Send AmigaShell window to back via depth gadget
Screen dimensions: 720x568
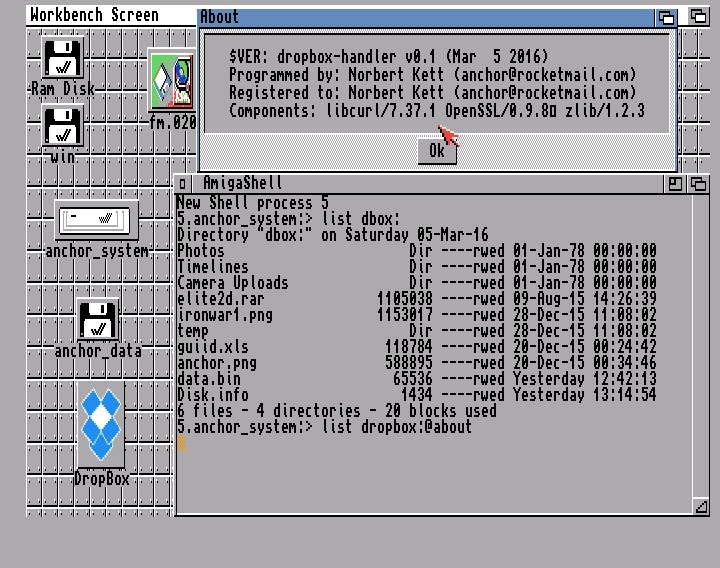point(698,184)
